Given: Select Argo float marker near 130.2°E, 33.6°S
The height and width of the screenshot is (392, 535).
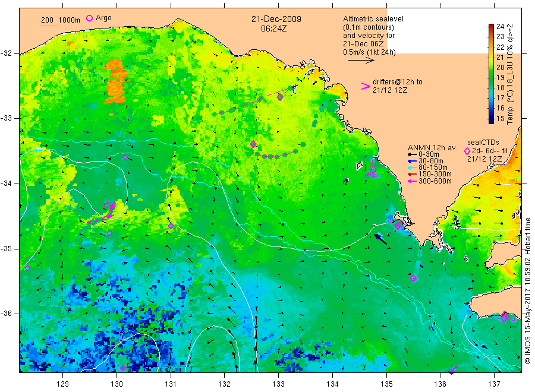Looking at the screenshot, I should tap(125, 157).
